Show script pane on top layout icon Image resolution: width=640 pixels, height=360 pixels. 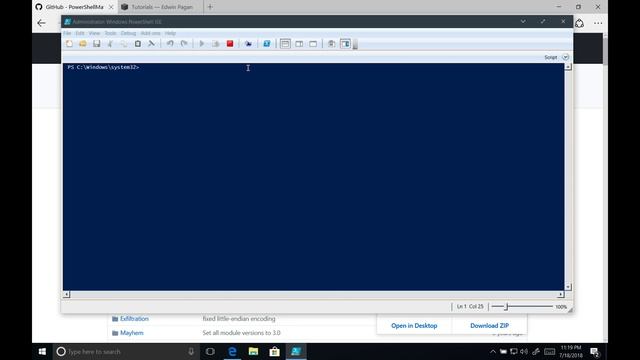click(x=285, y=44)
